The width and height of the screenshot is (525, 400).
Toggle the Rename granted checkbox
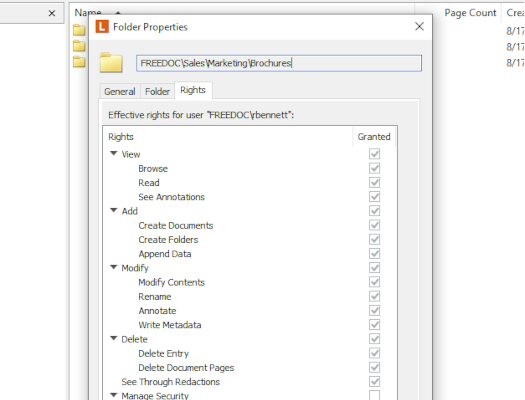click(x=375, y=296)
